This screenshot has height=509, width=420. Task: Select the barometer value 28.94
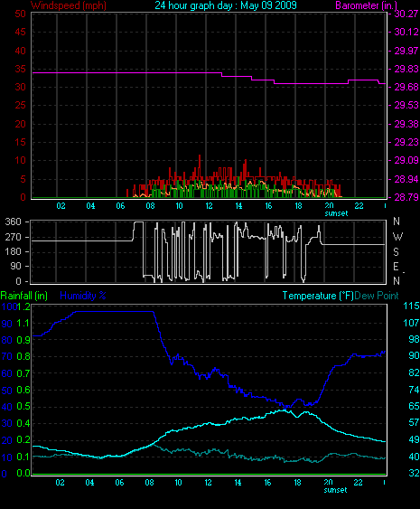406,179
